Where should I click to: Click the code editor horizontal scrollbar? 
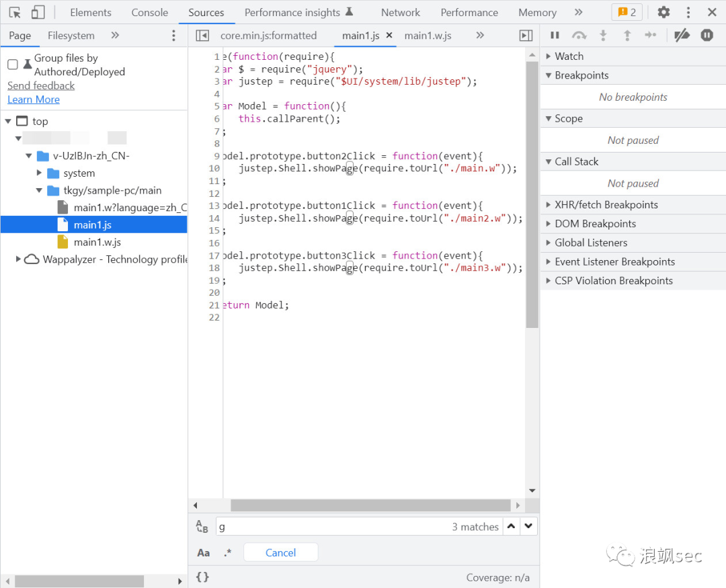coord(370,505)
